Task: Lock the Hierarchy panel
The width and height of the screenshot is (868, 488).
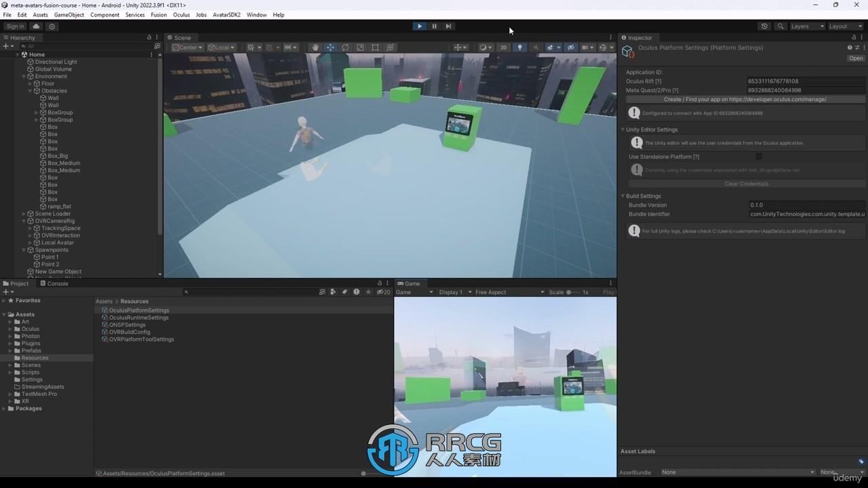Action: coord(149,37)
